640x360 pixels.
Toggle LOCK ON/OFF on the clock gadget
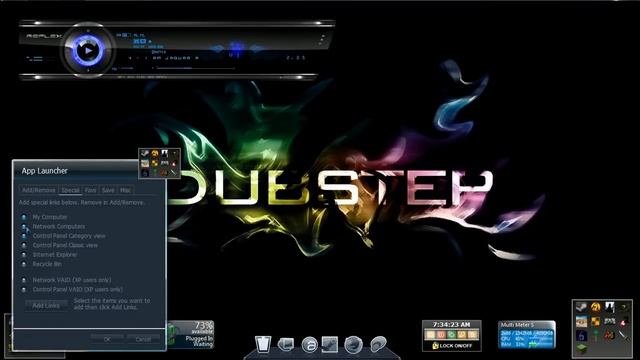tap(456, 346)
